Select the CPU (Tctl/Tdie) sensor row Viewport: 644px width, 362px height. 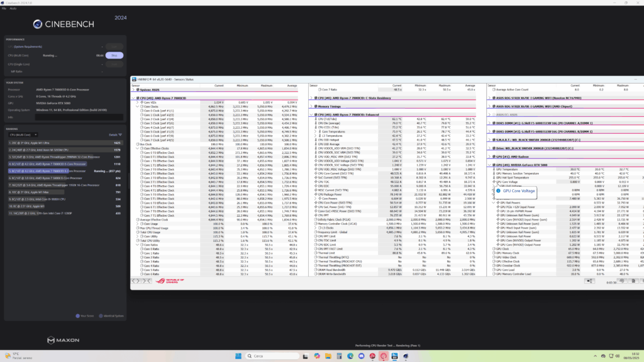pyautogui.click(x=392, y=119)
